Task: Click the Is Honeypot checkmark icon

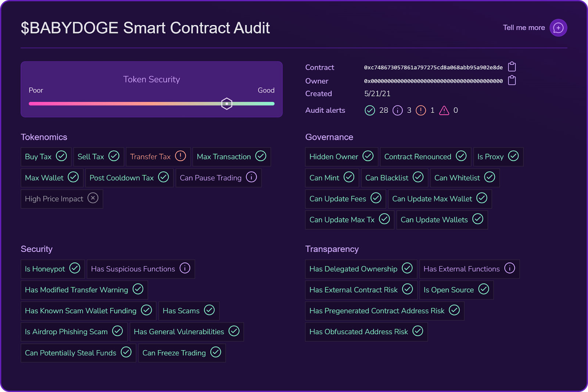Action: click(x=75, y=269)
